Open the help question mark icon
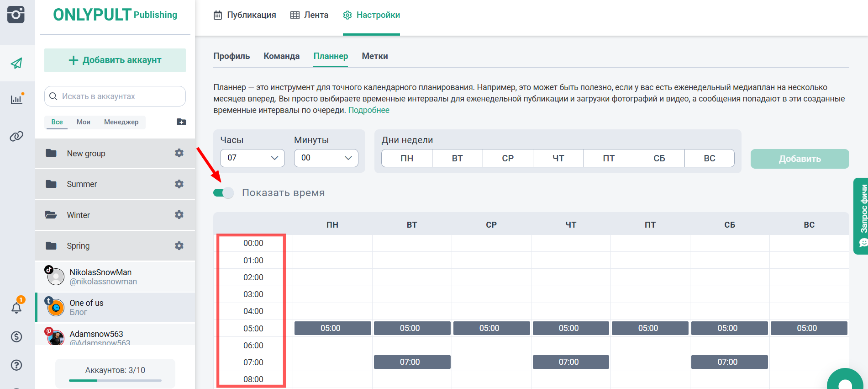Image resolution: width=868 pixels, height=389 pixels. coord(17,365)
